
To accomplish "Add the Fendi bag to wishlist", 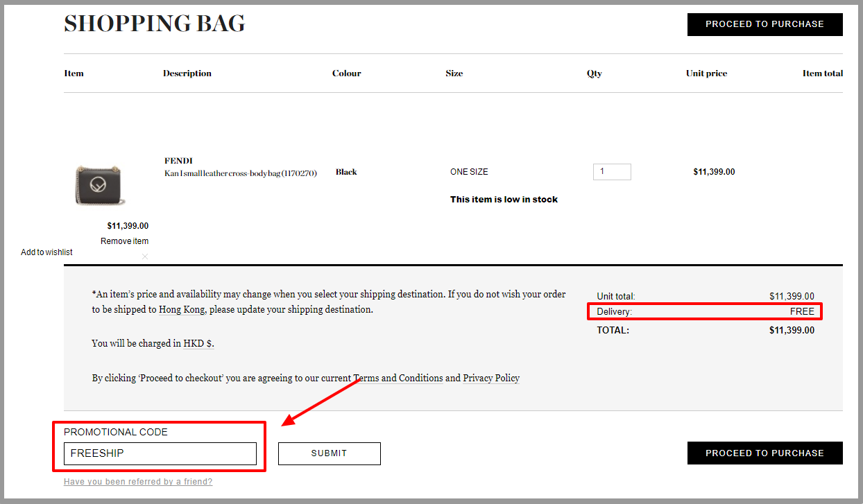I will tap(46, 252).
